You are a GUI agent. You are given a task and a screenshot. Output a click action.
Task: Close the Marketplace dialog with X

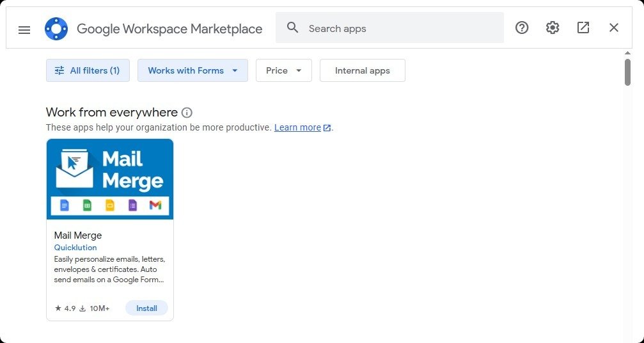point(614,28)
